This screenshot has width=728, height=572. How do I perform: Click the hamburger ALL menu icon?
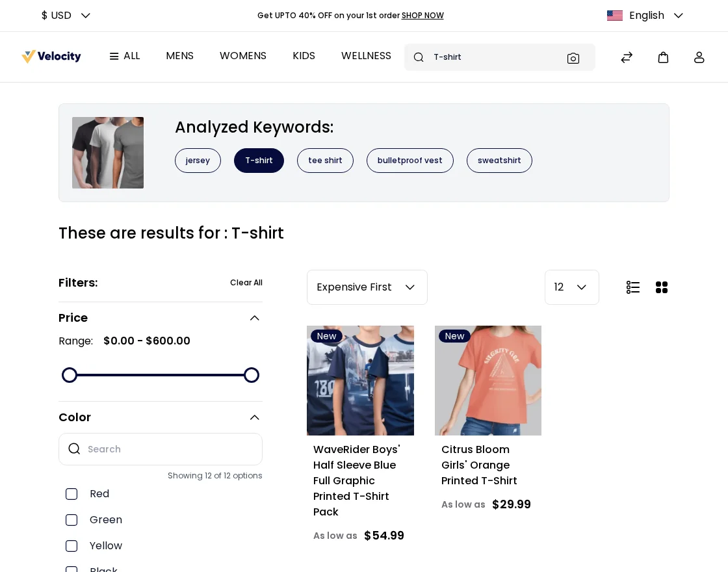pos(114,56)
